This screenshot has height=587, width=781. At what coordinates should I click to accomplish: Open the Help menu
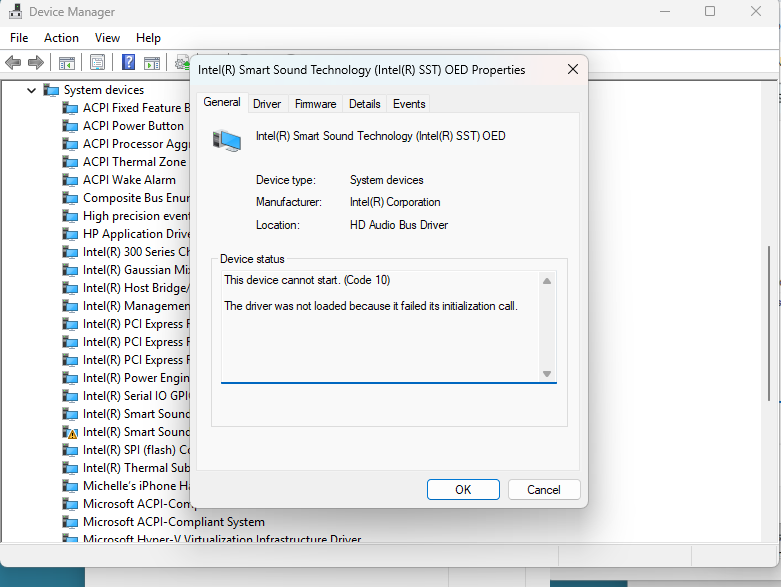(x=148, y=38)
